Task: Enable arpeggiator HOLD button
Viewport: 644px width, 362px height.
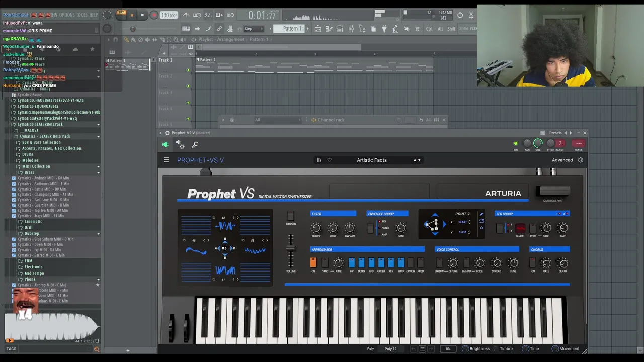Action: point(420,262)
